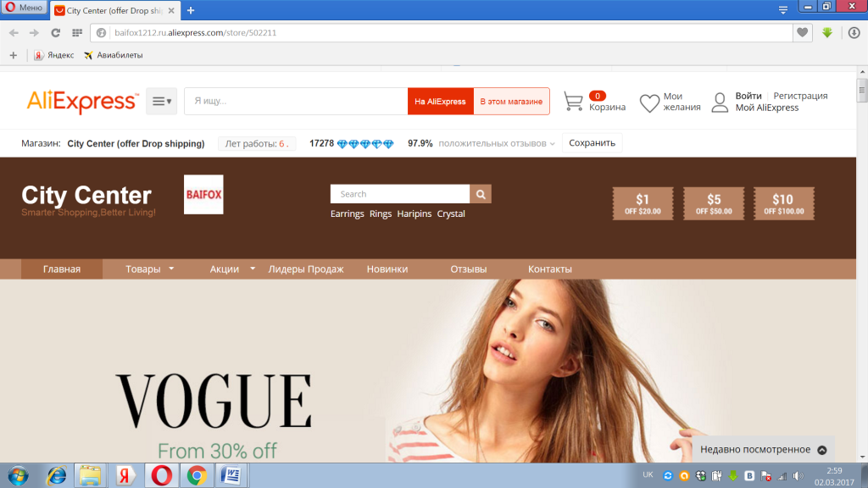The width and height of the screenshot is (868, 488).
Task: Click store name City Center (offer Drop shipping)
Action: (x=136, y=143)
